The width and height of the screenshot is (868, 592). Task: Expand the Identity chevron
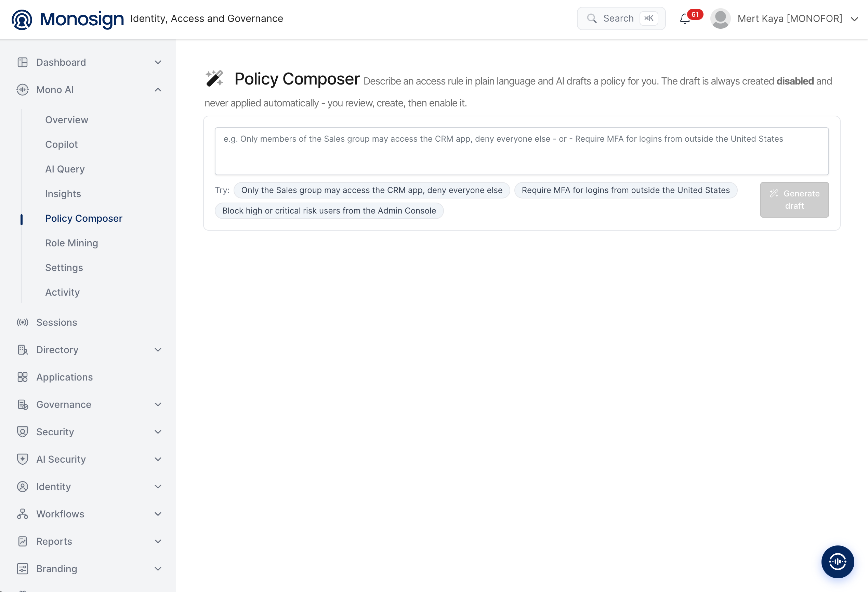[x=158, y=487]
